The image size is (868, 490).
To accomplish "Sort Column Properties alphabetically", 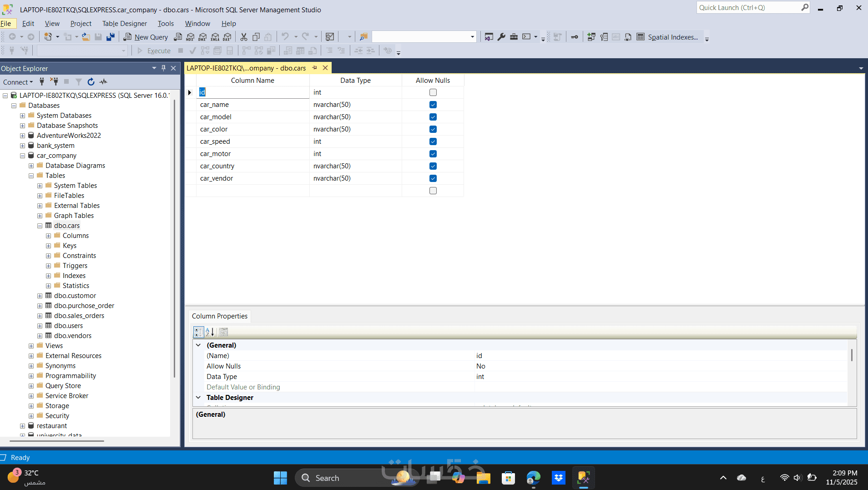I will point(210,332).
